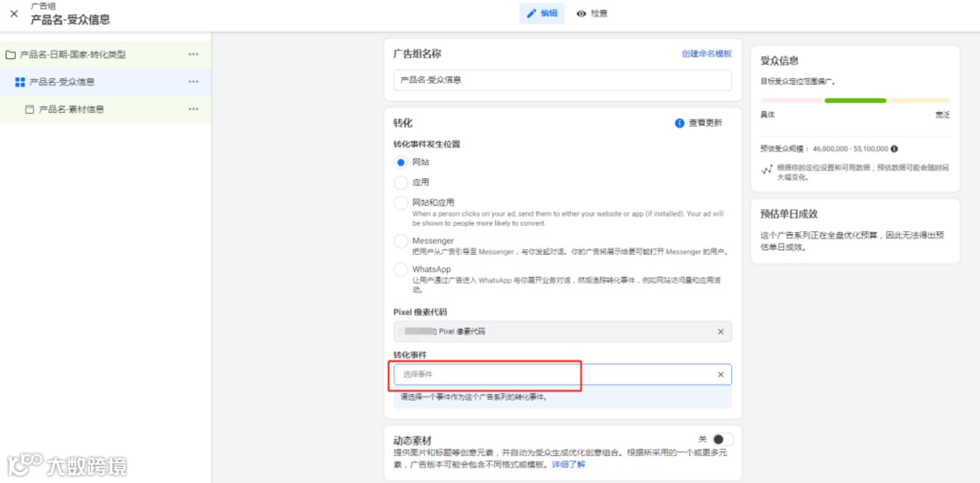This screenshot has width=980, height=483.
Task: Close the ad set editor with X icon
Action: 14,13
